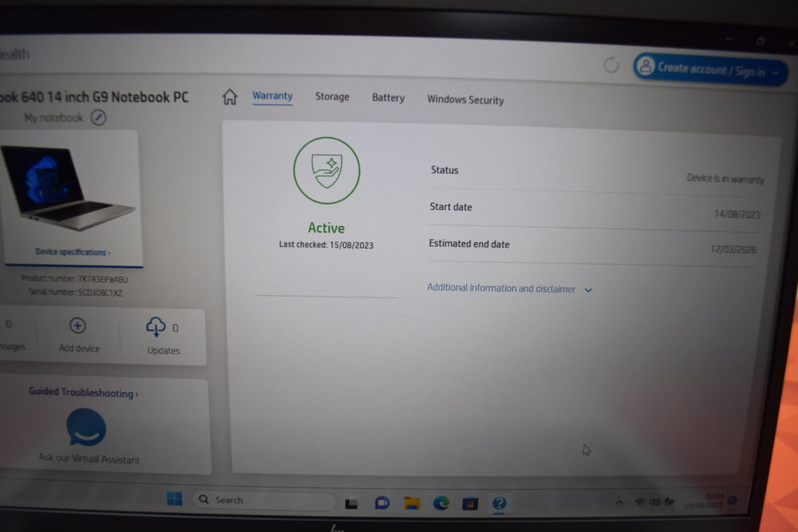Click the green Active warranty status
Screen dimensions: 798x532
[x=326, y=228]
